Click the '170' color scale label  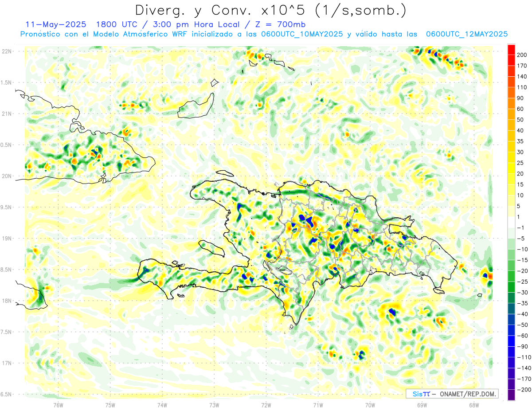pyautogui.click(x=522, y=66)
